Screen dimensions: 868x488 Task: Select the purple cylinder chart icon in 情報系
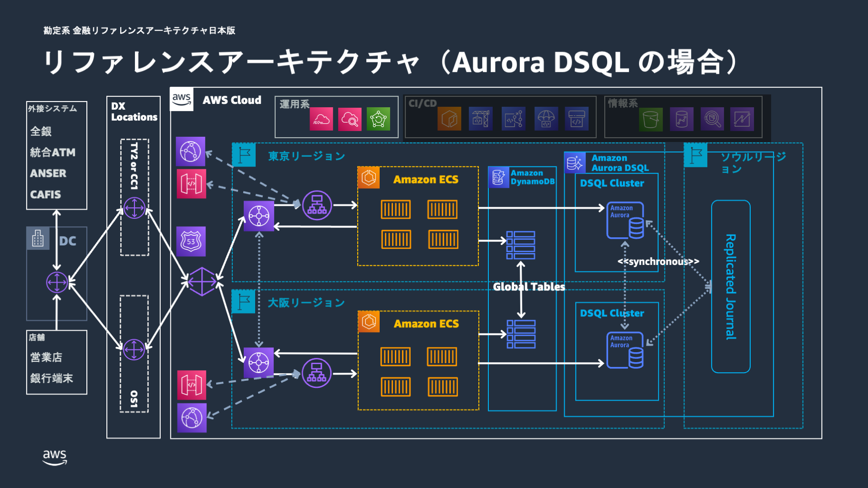pyautogui.click(x=682, y=119)
